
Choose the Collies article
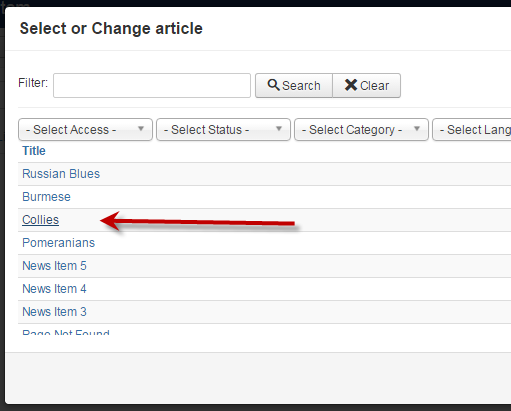pyautogui.click(x=40, y=220)
